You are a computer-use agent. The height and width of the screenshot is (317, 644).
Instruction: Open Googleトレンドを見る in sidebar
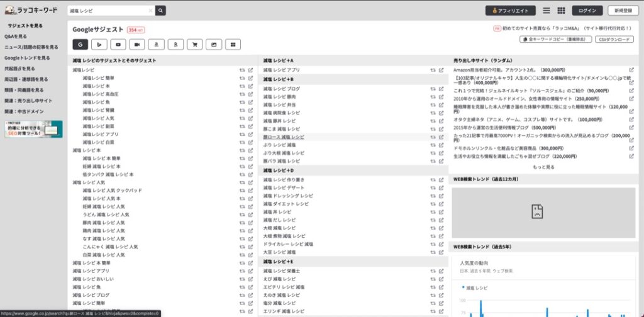[x=27, y=58]
